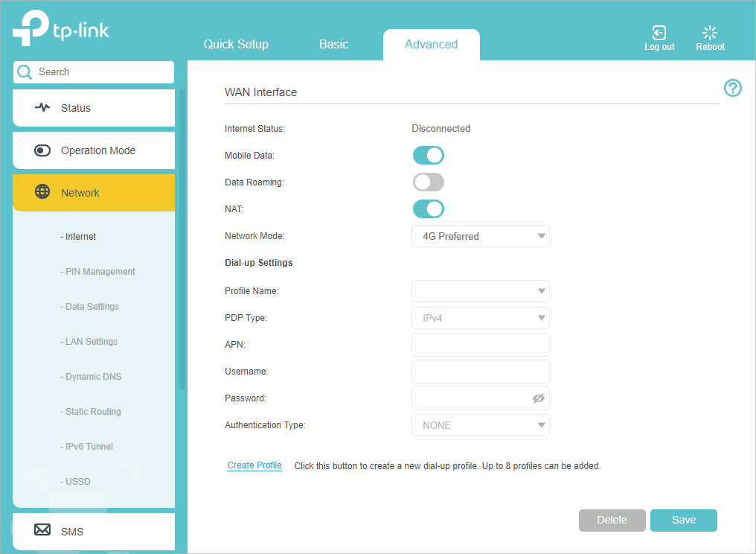Click into the APN input field
The width and height of the screenshot is (756, 554).
pyautogui.click(x=480, y=345)
